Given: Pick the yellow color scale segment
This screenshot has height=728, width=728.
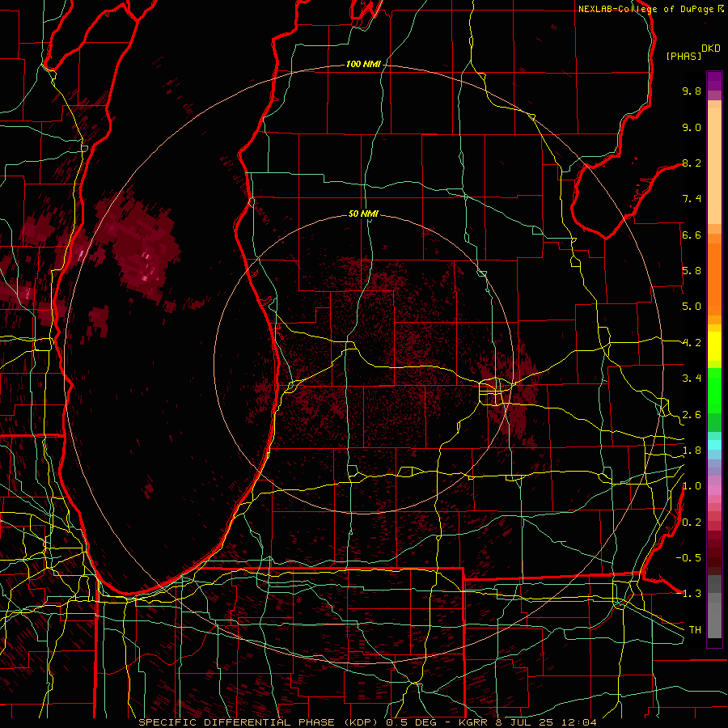Looking at the screenshot, I should click(714, 345).
